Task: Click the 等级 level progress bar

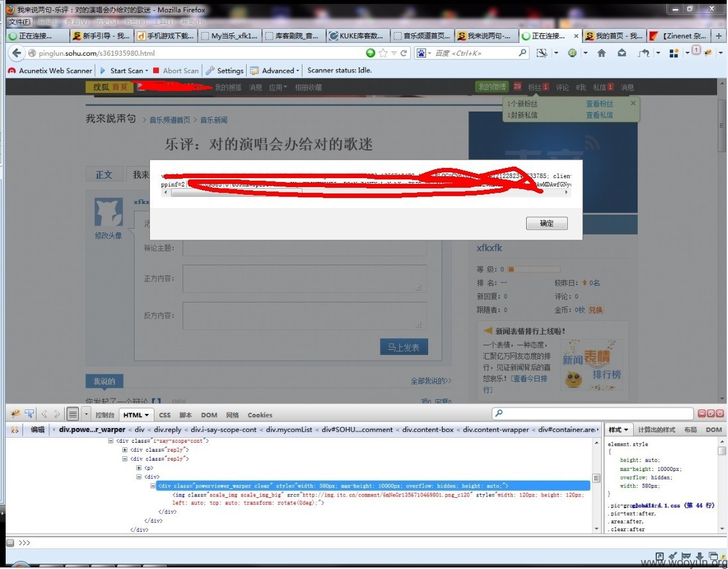Action: [534, 269]
